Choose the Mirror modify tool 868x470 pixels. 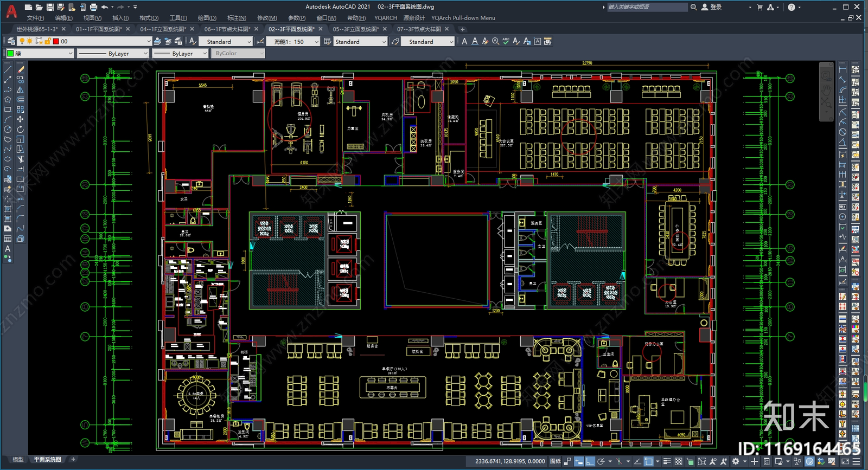point(20,89)
